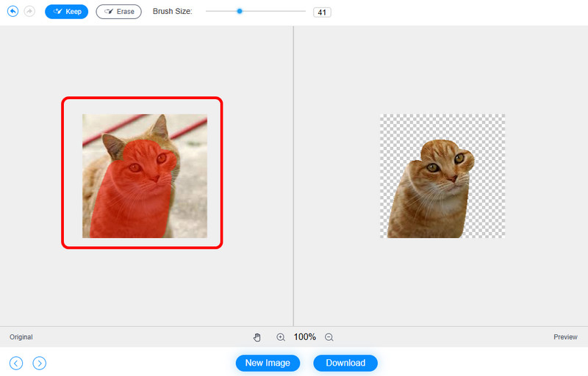
Task: Click the undo arrow icon
Action: (x=12, y=12)
